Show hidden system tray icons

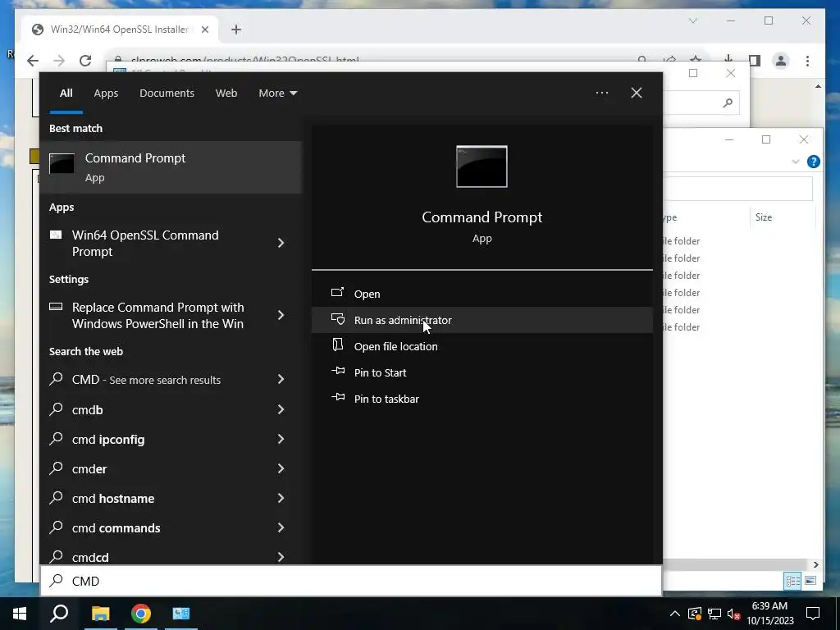[x=675, y=614]
